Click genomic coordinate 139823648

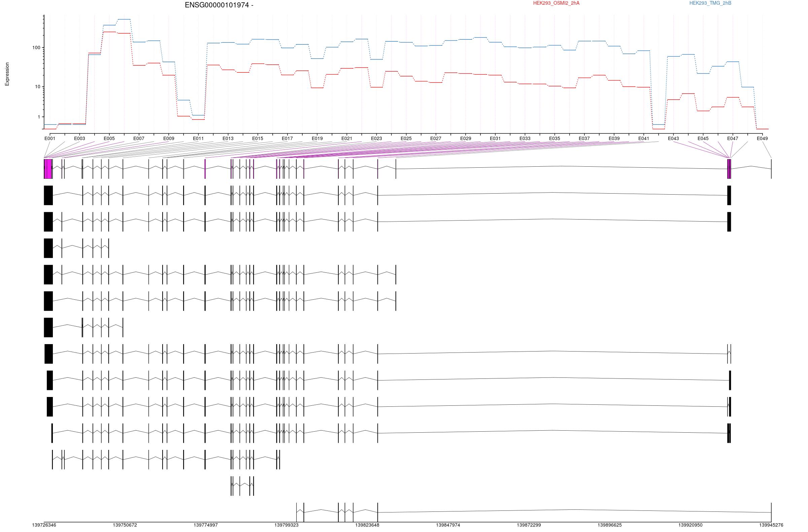(367, 525)
